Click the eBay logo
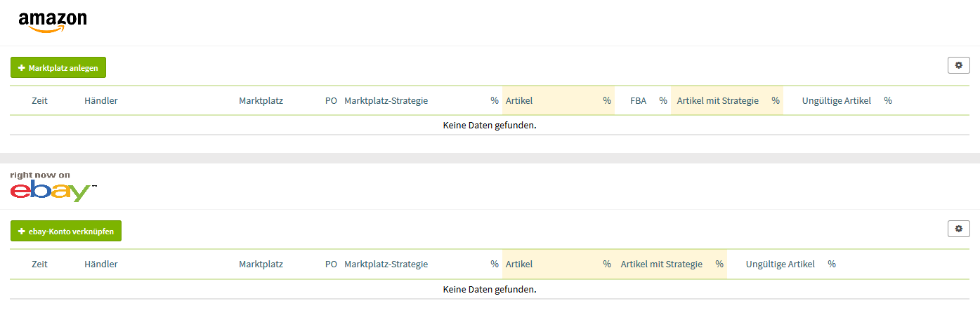980x315 pixels. [x=53, y=187]
